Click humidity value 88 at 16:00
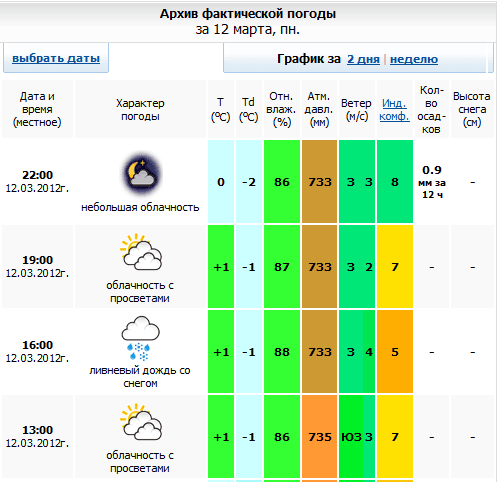Image resolution: width=504 pixels, height=482 pixels. pyautogui.click(x=282, y=352)
